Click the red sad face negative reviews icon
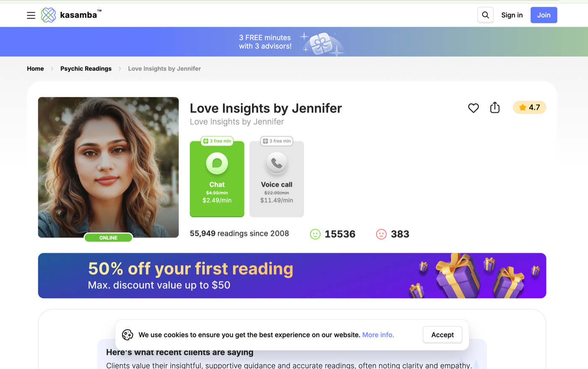The height and width of the screenshot is (369, 588). coord(381,234)
